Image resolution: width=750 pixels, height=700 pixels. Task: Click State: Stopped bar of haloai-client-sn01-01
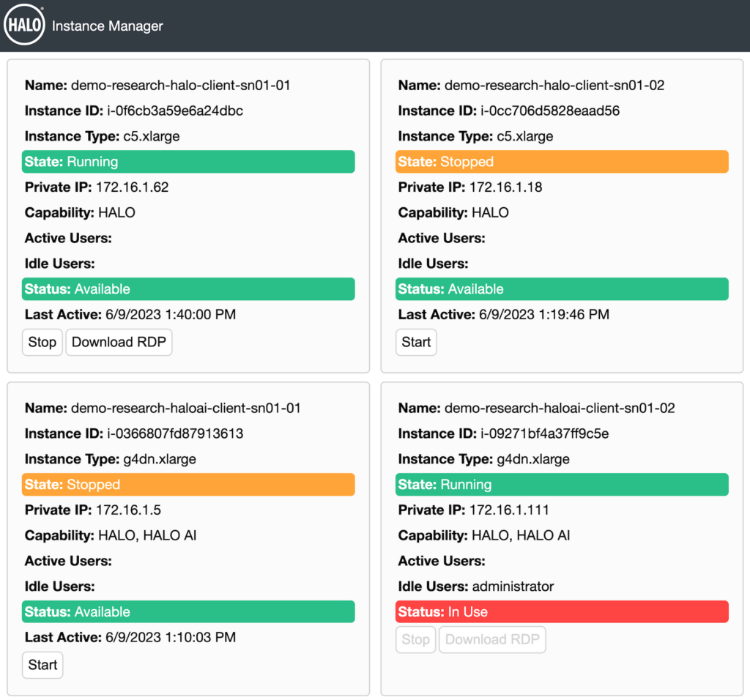[188, 485]
